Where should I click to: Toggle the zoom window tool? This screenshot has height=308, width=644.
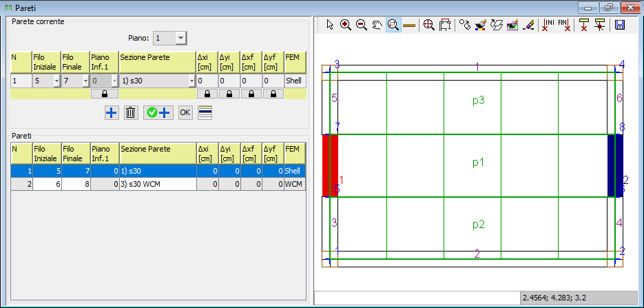click(393, 25)
